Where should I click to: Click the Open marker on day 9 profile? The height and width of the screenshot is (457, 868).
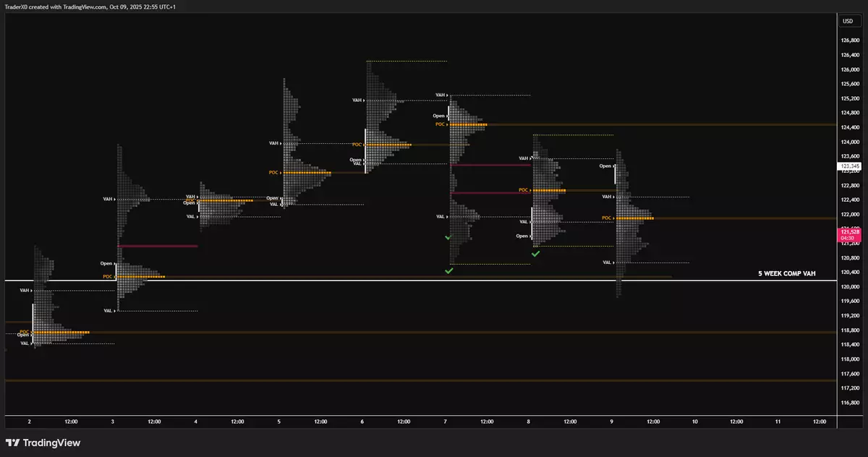[x=606, y=166]
